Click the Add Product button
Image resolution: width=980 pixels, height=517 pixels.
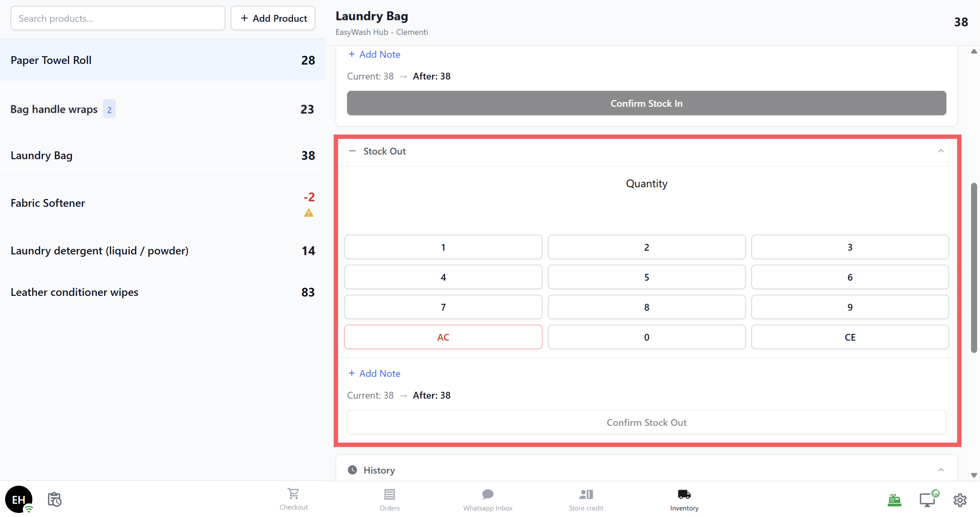pos(273,18)
